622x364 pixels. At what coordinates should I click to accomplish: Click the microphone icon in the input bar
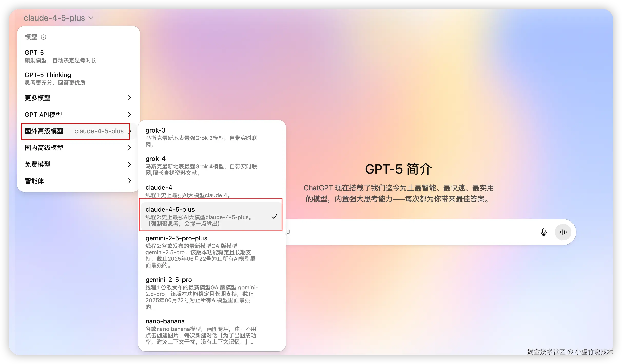tap(544, 232)
